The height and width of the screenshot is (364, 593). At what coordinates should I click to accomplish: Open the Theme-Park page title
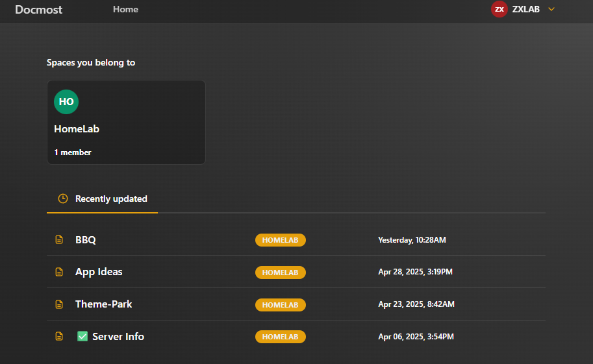coord(104,304)
